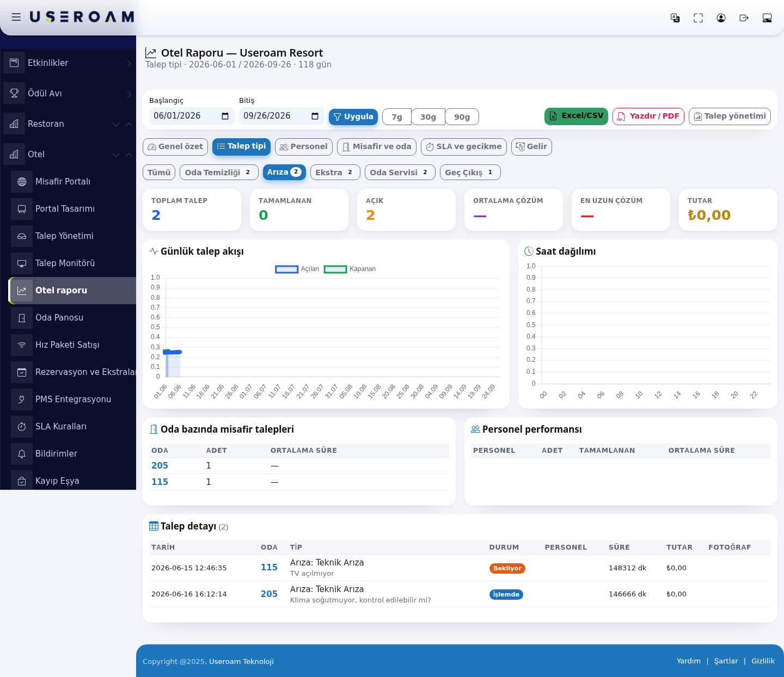This screenshot has height=677, width=784.
Task: Expand the Ödül Avı menu chevron
Action: (x=129, y=94)
